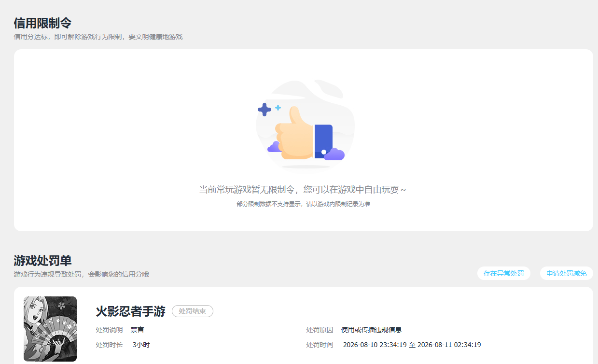Open the 申请处罚减免 button
Screen dimensions: 598x364
pyautogui.click(x=566, y=273)
